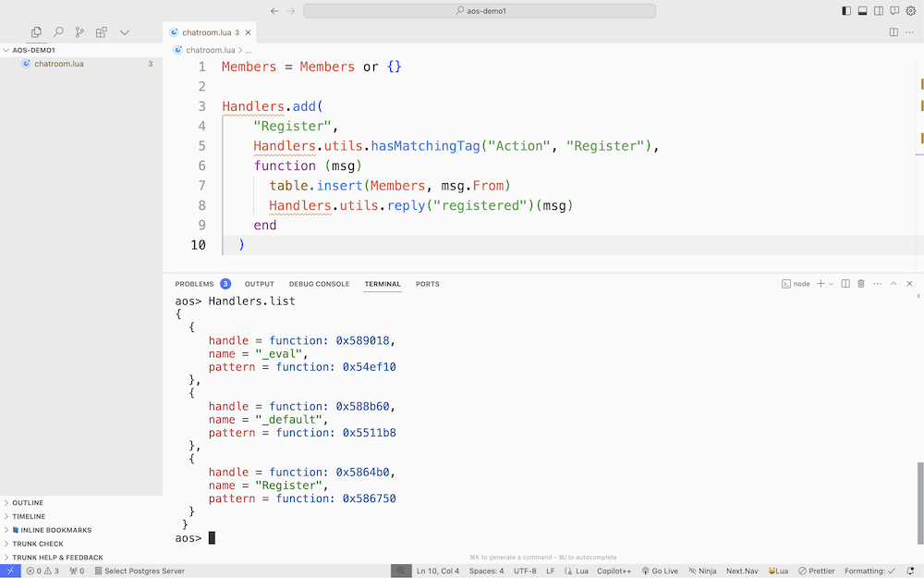924x578 pixels.
Task: Open the settings gear in title bar
Action: (910, 11)
